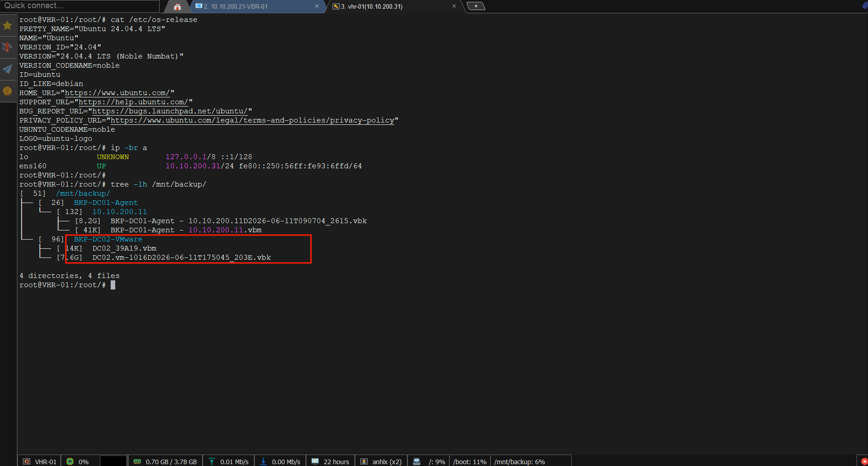This screenshot has height=466, width=868.
Task: Click the UP state of ens160
Action: [x=101, y=166]
